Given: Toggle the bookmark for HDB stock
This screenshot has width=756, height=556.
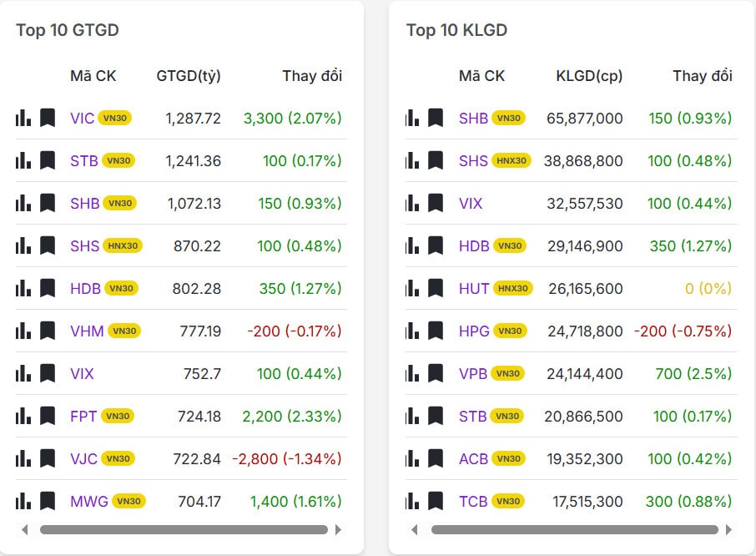Looking at the screenshot, I should [47, 288].
